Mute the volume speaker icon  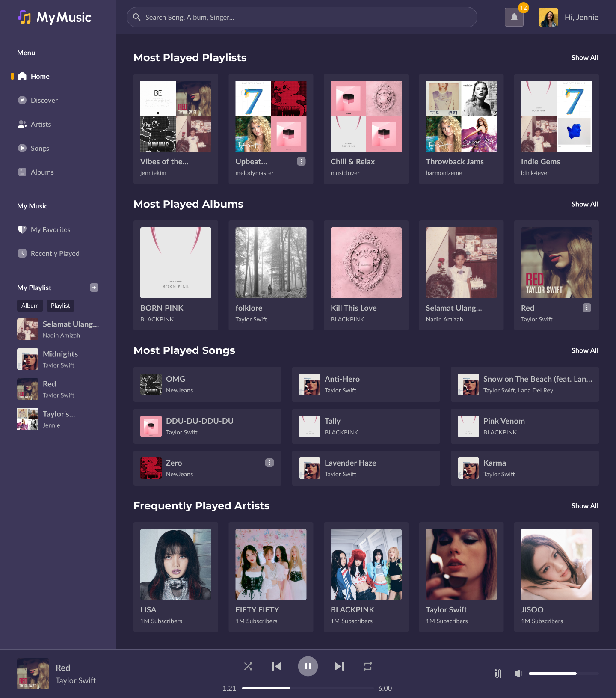click(x=518, y=674)
